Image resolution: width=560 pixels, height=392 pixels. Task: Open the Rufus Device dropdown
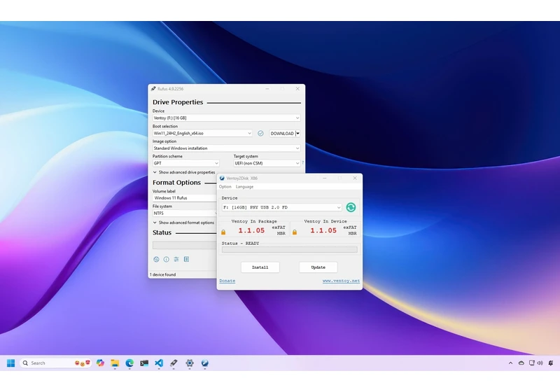(x=226, y=118)
